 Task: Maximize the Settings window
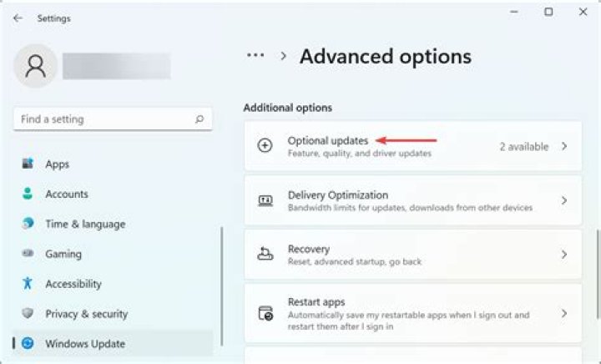[548, 12]
